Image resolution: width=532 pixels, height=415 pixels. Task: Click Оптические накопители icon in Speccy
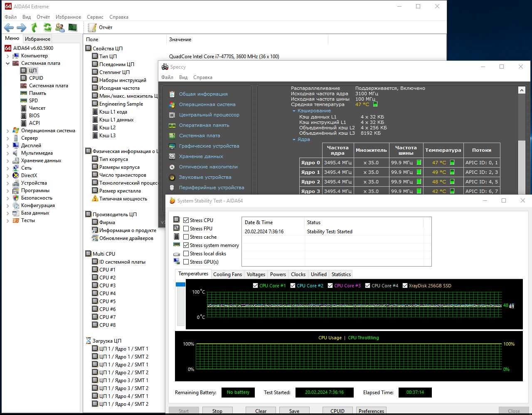(x=172, y=167)
